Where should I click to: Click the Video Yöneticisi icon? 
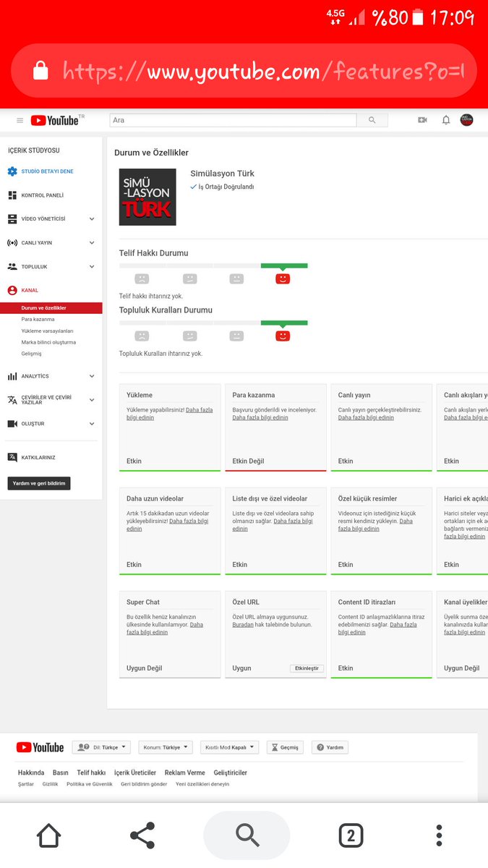[12, 218]
